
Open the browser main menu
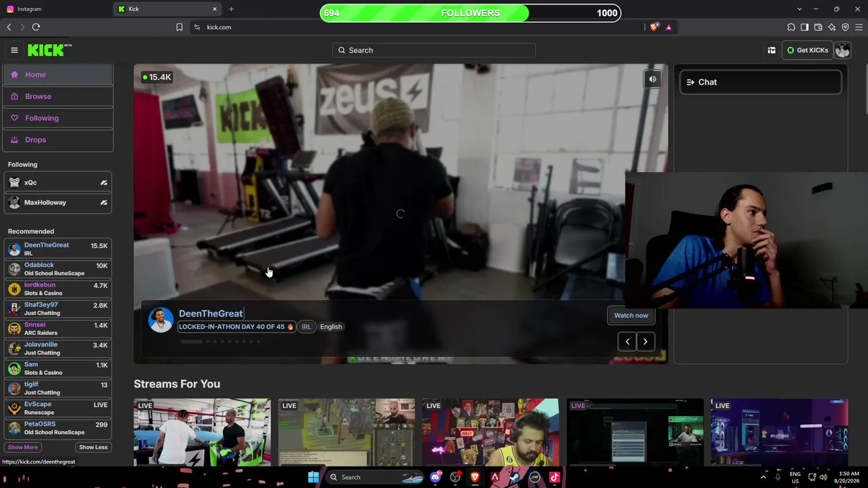(x=859, y=27)
